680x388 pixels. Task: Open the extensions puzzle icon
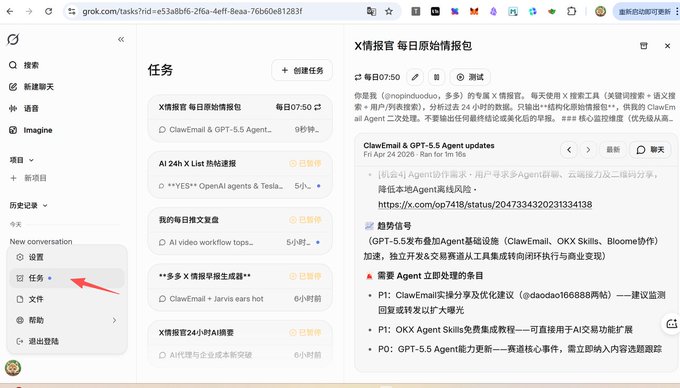(x=572, y=11)
